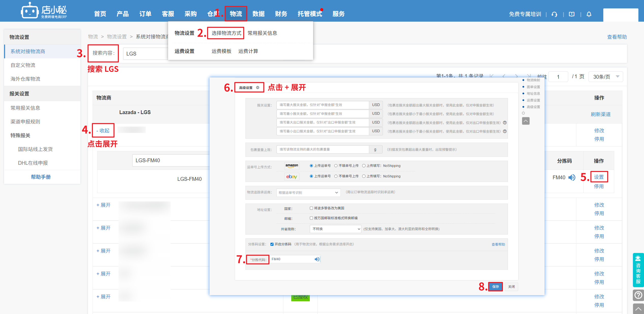Click the blue Save button in dialog
Viewport: 644px width, 314px height.
click(495, 286)
